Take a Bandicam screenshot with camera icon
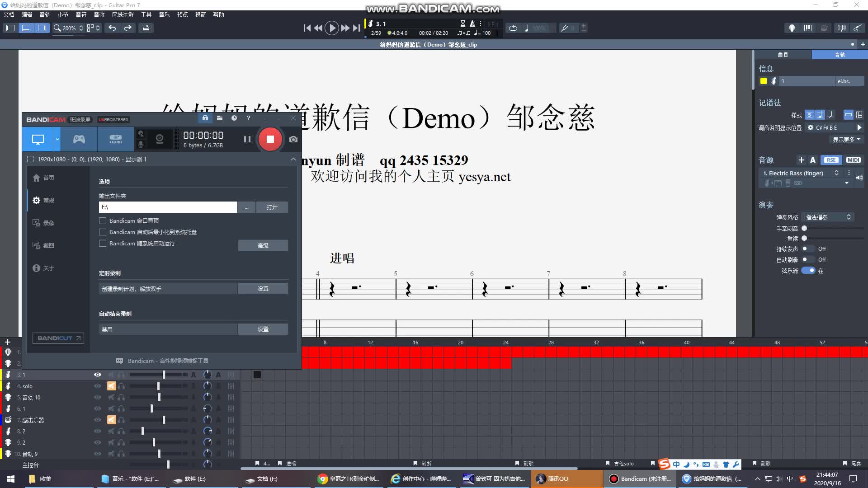The width and height of the screenshot is (868, 488). (293, 139)
